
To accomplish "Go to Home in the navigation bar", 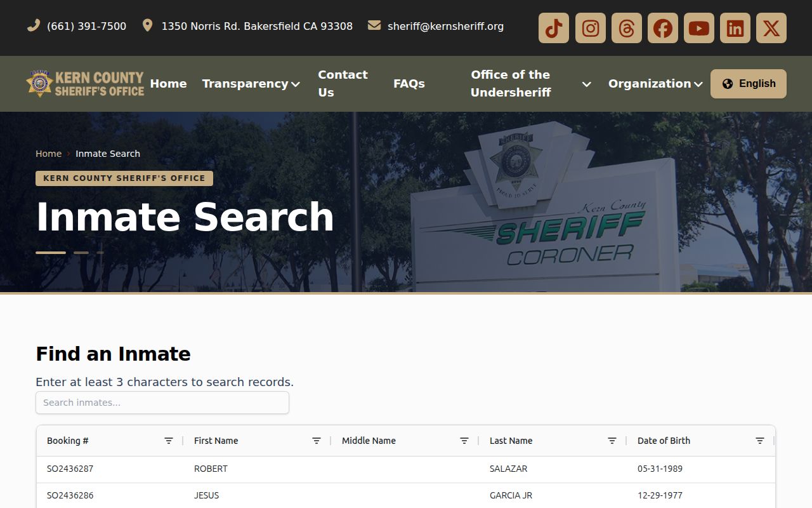I will (x=168, y=84).
